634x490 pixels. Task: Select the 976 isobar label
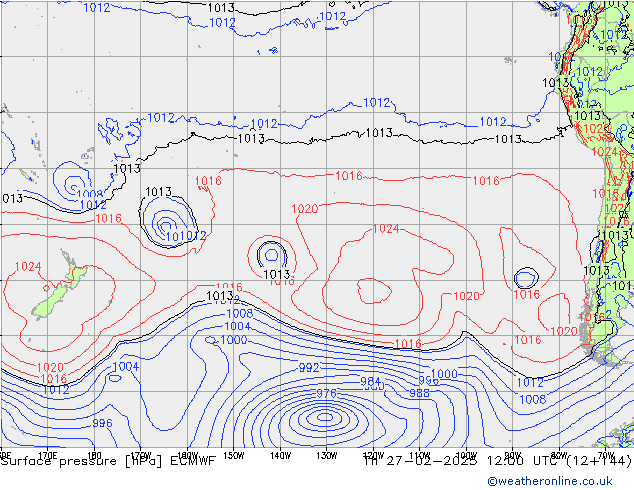(326, 393)
